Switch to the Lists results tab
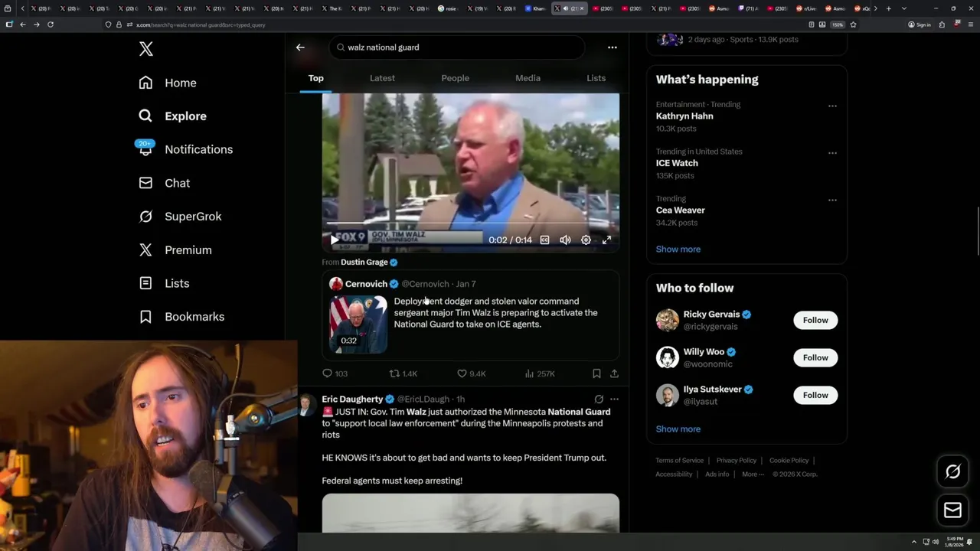Viewport: 980px width, 551px height. pyautogui.click(x=596, y=78)
